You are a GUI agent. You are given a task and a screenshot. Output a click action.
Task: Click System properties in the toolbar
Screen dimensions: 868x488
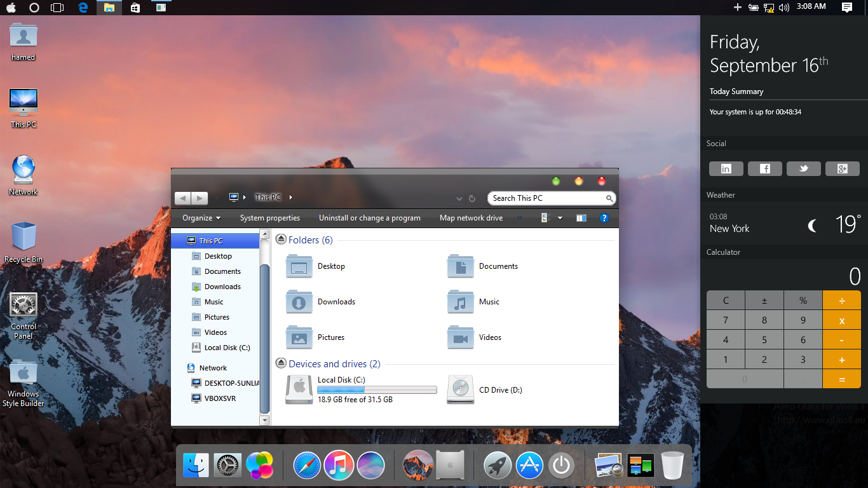point(269,218)
